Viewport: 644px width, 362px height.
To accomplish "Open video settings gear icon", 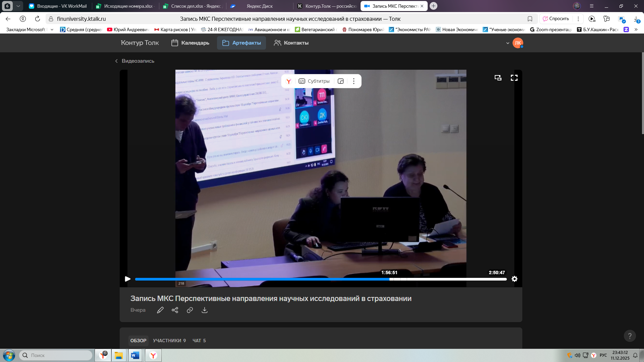I will pos(514,279).
